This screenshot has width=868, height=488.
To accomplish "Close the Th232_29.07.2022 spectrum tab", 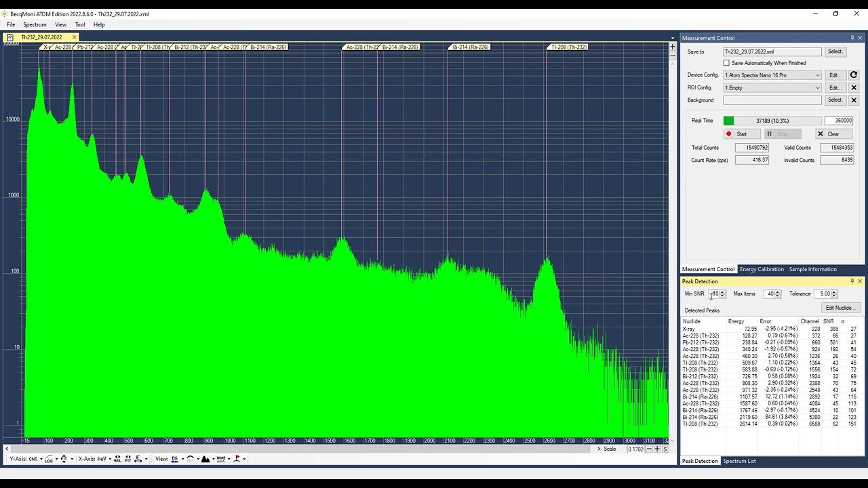I will click(74, 37).
